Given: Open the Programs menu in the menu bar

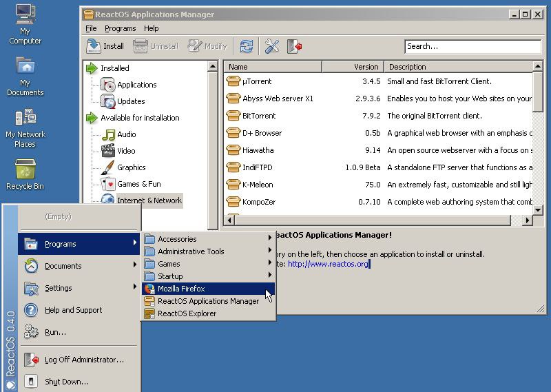Looking at the screenshot, I should (120, 28).
